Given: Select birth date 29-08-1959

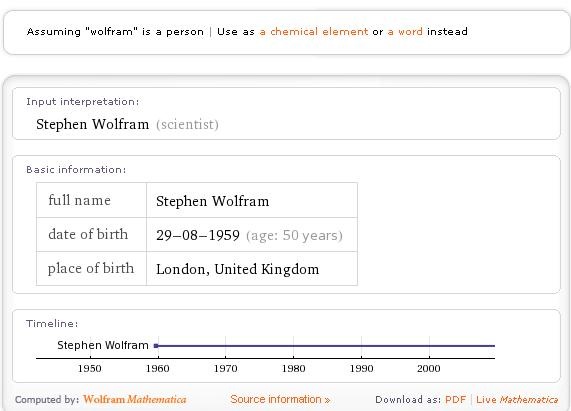Looking at the screenshot, I should click(x=198, y=235).
